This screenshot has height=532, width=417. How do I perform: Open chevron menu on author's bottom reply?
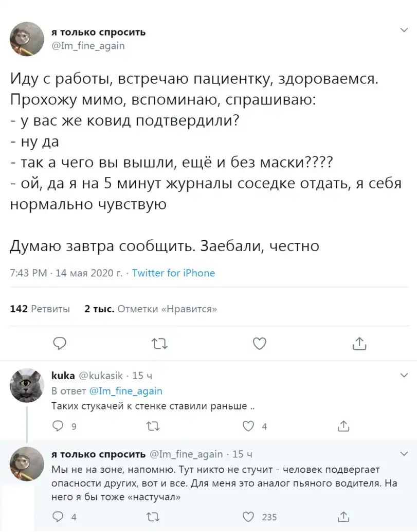[x=404, y=454]
